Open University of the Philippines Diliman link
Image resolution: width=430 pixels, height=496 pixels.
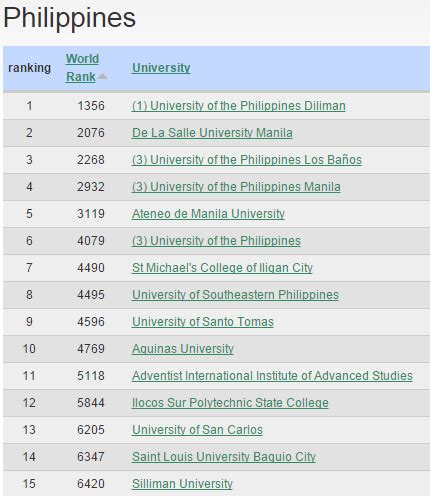coord(239,106)
